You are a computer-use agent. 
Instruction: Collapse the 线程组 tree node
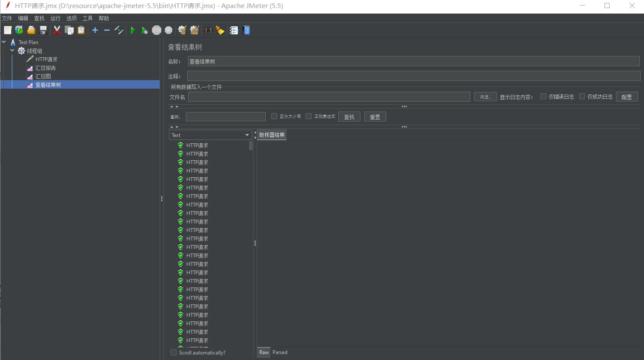coord(12,50)
